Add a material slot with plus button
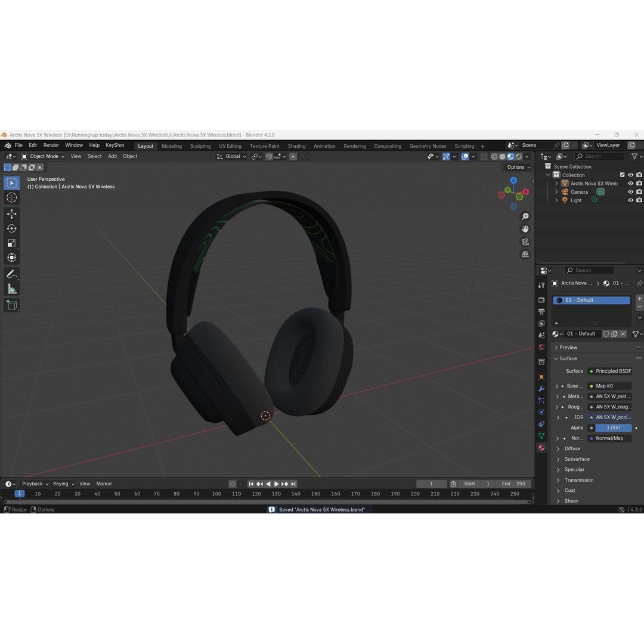The width and height of the screenshot is (644, 644). click(x=639, y=299)
